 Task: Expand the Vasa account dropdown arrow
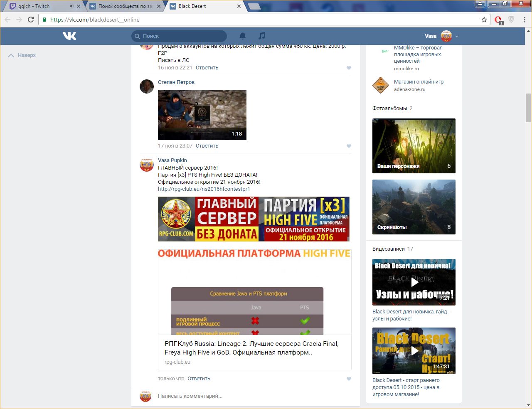click(x=457, y=37)
